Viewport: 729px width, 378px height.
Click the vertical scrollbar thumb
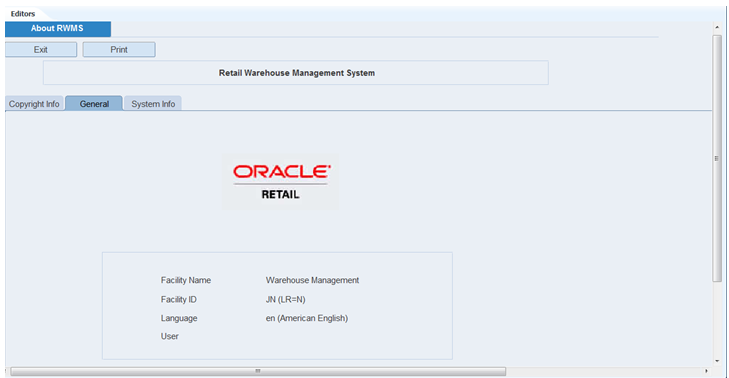click(717, 158)
